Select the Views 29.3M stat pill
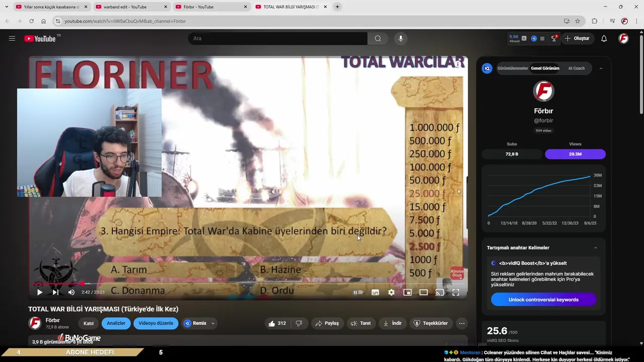This screenshot has width=644, height=362. pos(575,154)
